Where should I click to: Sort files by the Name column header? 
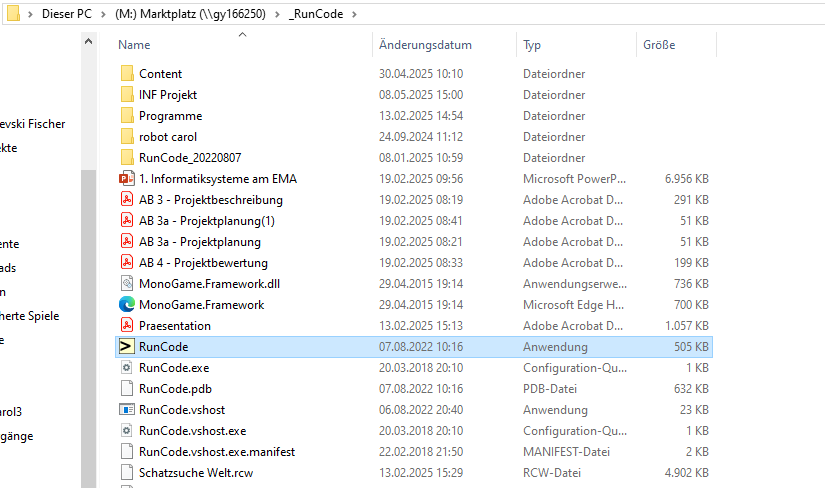[134, 45]
